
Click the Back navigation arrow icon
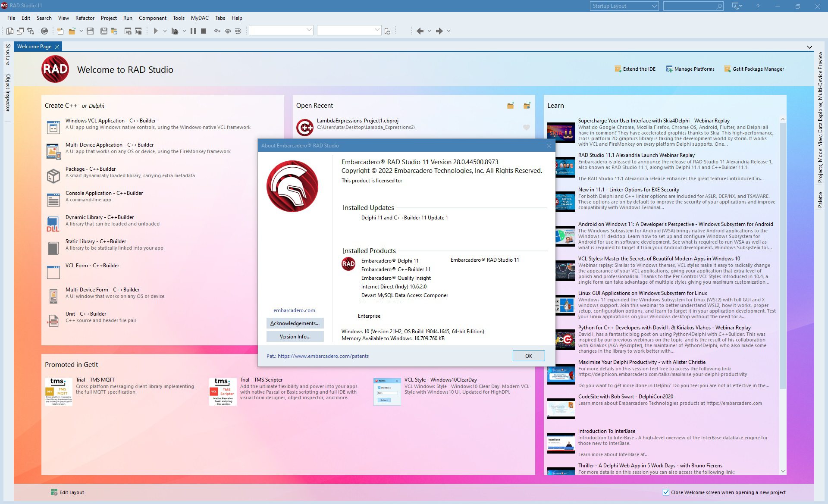[x=420, y=31]
